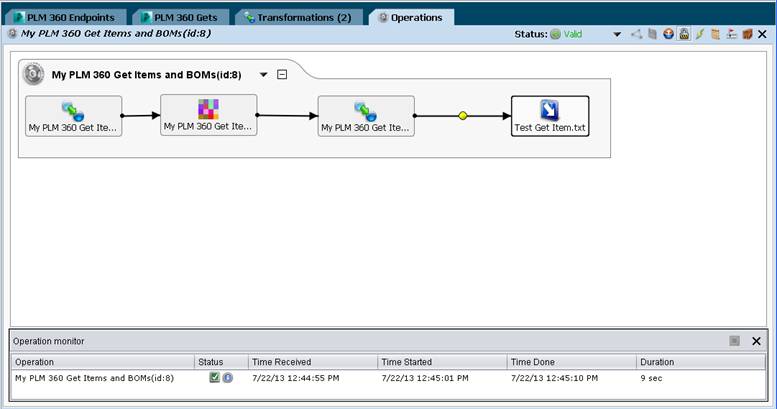
Task: Click the gray stop icon in the Operation monitor
Action: [x=734, y=341]
